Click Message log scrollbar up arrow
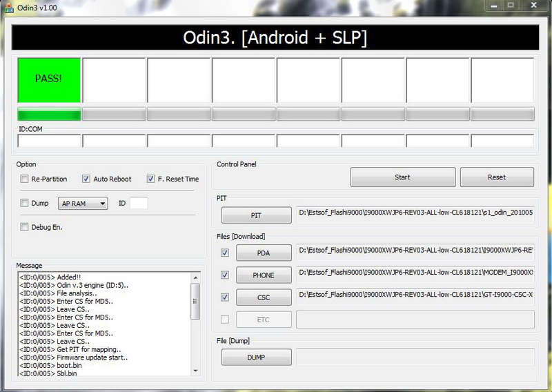 (x=196, y=278)
